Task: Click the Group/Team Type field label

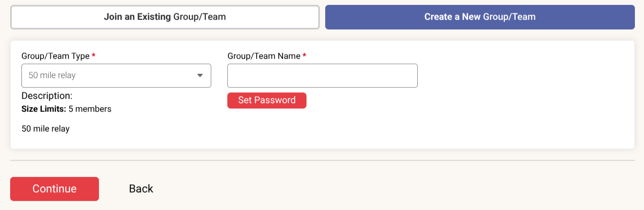Action: point(55,56)
